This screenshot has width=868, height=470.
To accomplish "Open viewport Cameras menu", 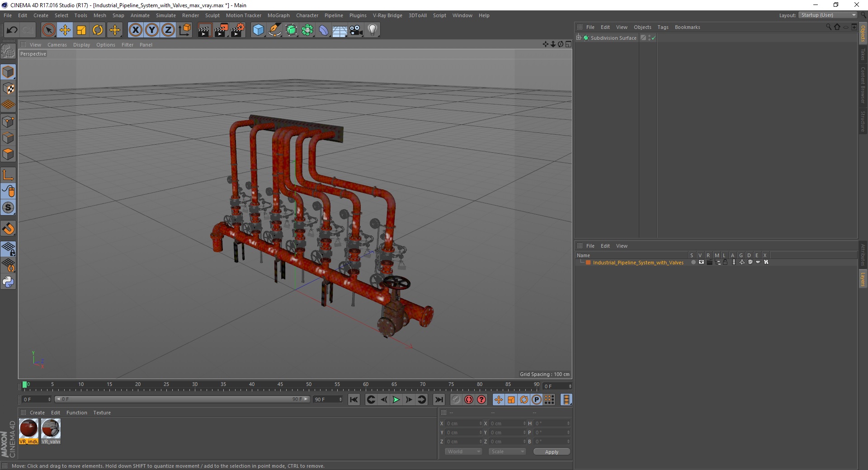I will coord(57,45).
